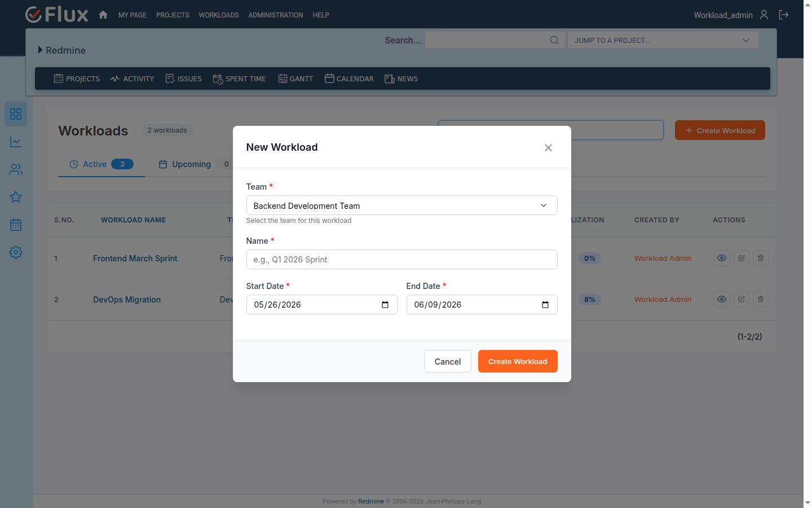Open News in the project toolbar
Screen dimensions: 812x508
click(x=401, y=78)
